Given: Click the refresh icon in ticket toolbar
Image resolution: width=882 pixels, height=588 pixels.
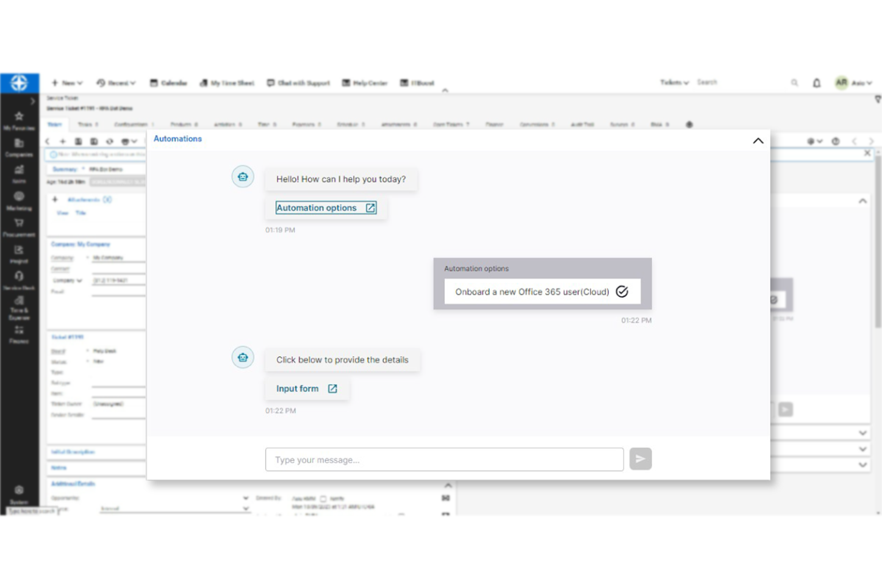Looking at the screenshot, I should pyautogui.click(x=110, y=141).
